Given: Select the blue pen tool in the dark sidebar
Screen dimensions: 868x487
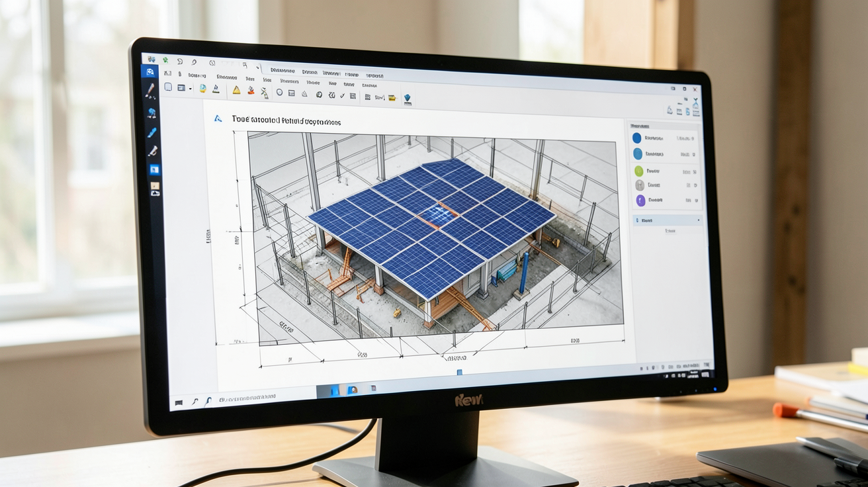Looking at the screenshot, I should 152,132.
